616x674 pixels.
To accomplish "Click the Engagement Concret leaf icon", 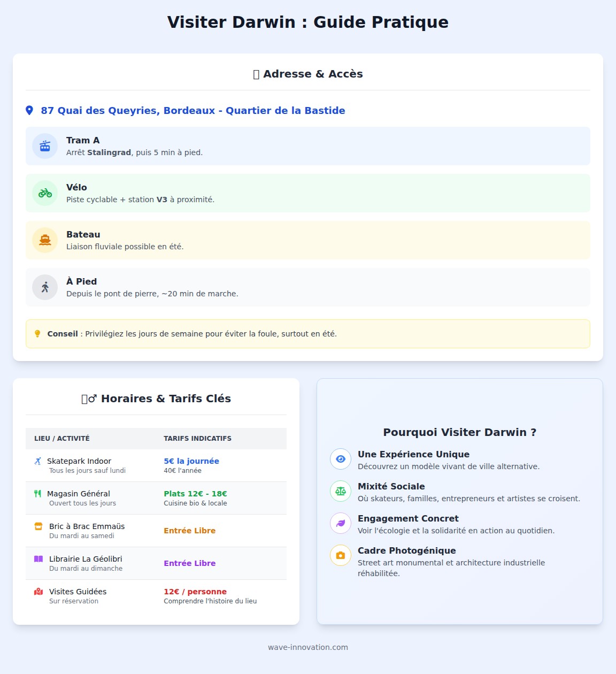I will tap(340, 523).
